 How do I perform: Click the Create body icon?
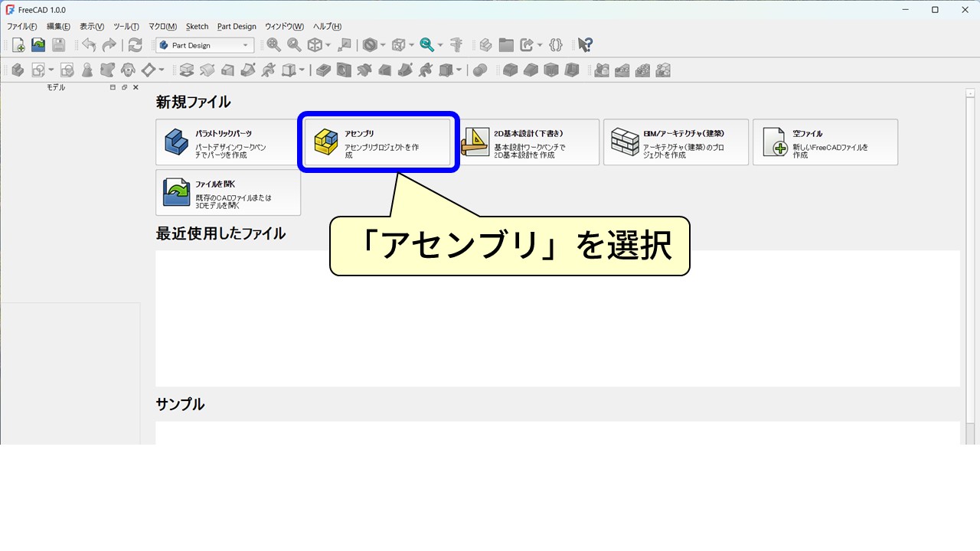click(17, 70)
